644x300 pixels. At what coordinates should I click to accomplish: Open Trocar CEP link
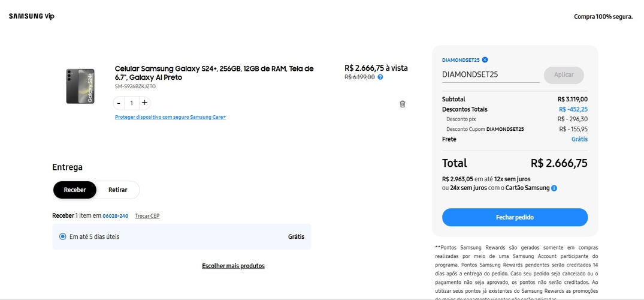[x=147, y=216]
